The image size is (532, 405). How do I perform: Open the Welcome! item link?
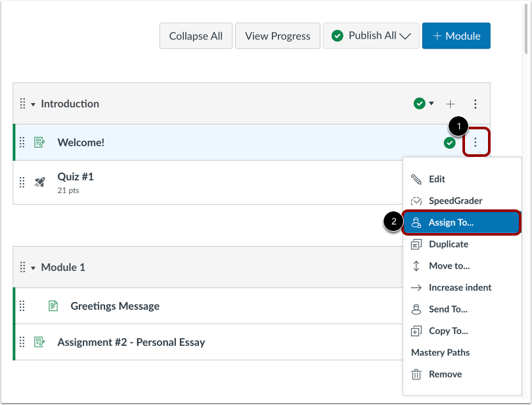pyautogui.click(x=81, y=142)
